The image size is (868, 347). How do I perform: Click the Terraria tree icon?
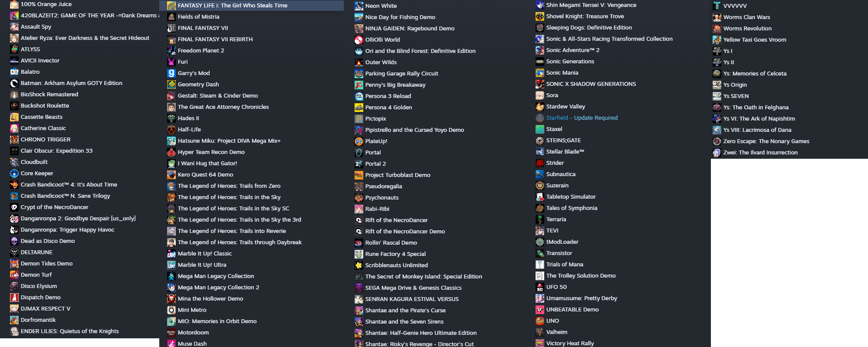coord(540,219)
